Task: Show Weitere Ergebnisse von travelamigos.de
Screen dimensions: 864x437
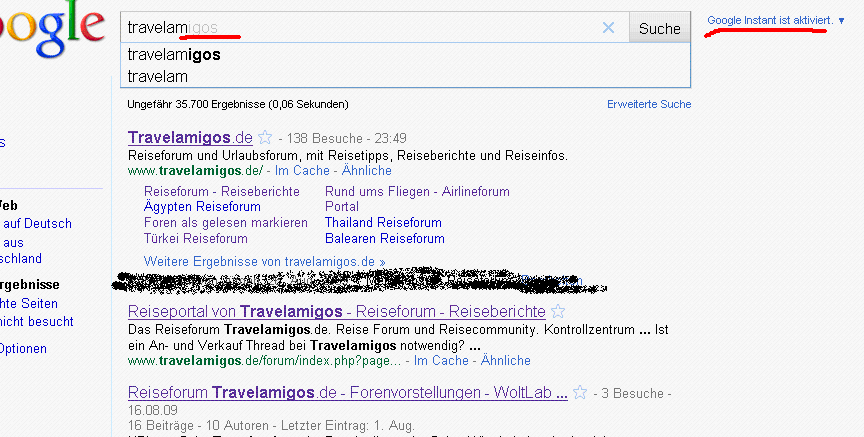Action: tap(265, 261)
